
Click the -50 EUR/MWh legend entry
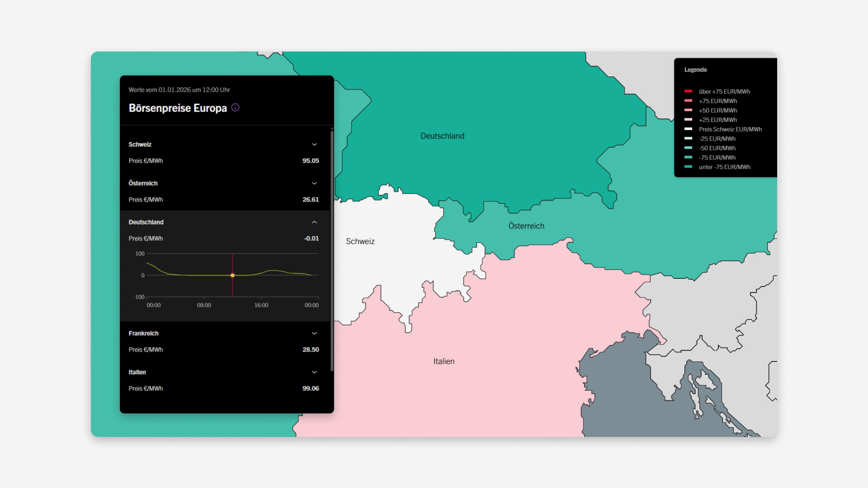pyautogui.click(x=717, y=148)
